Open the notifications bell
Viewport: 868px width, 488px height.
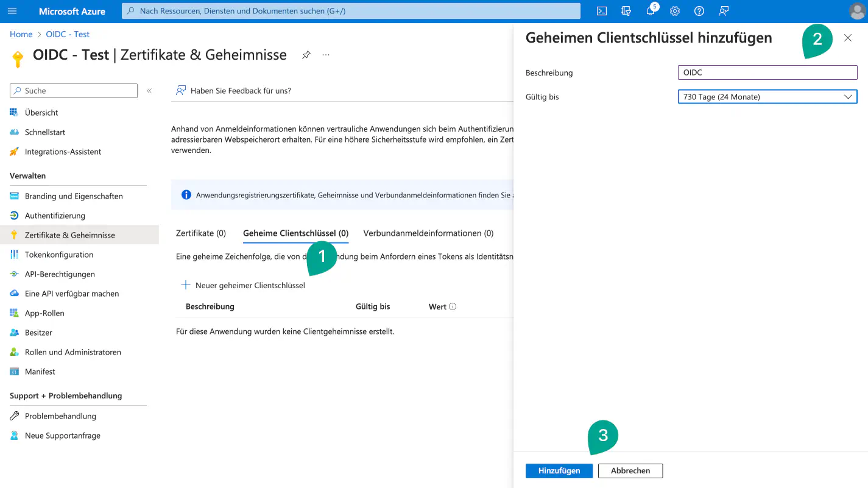point(651,11)
